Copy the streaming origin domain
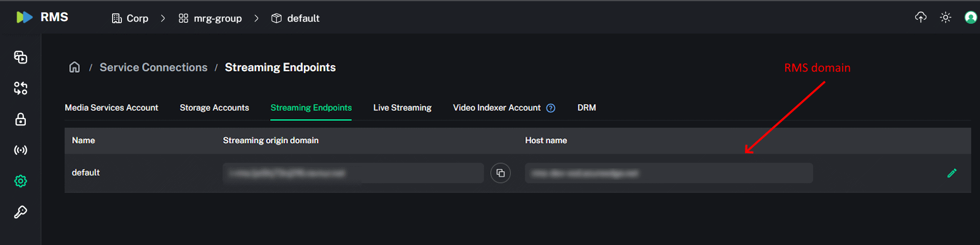Screen dimensions: 980x245 [501, 173]
